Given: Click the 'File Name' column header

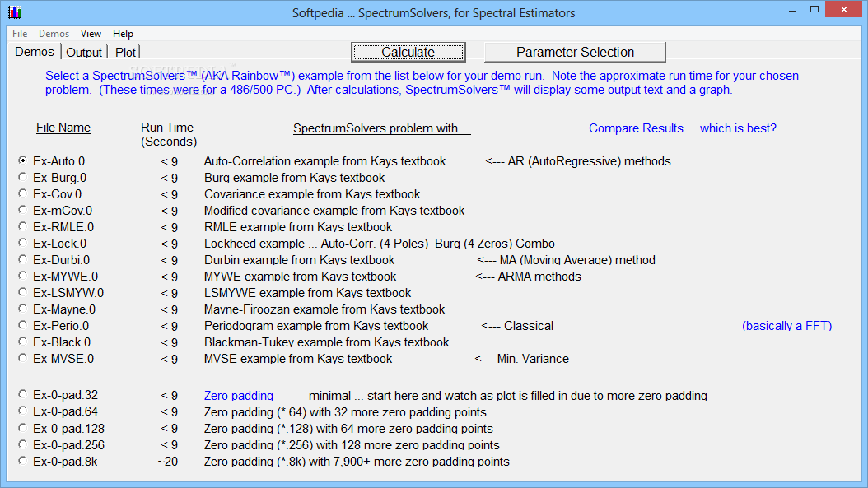Looking at the screenshot, I should (63, 128).
